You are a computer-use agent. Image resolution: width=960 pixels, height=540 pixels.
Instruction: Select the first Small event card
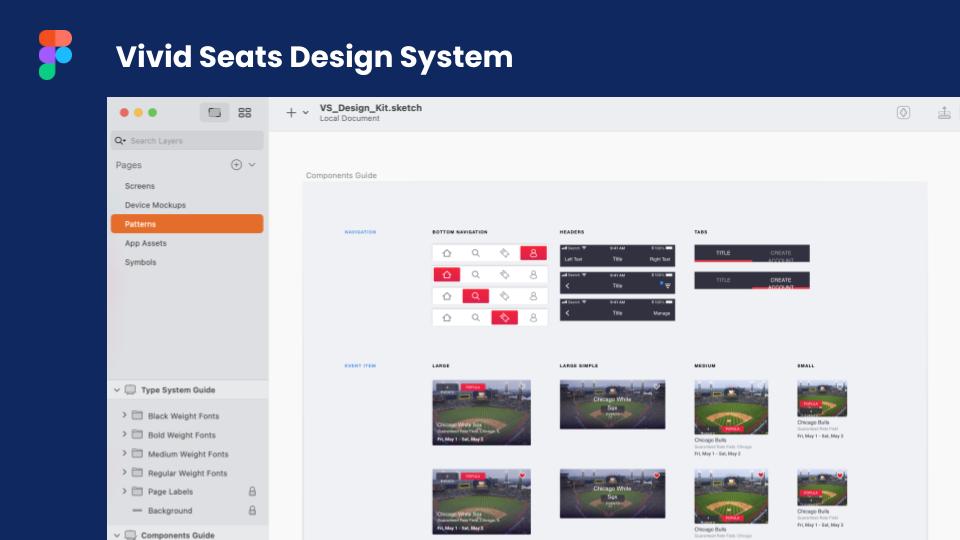tap(822, 398)
